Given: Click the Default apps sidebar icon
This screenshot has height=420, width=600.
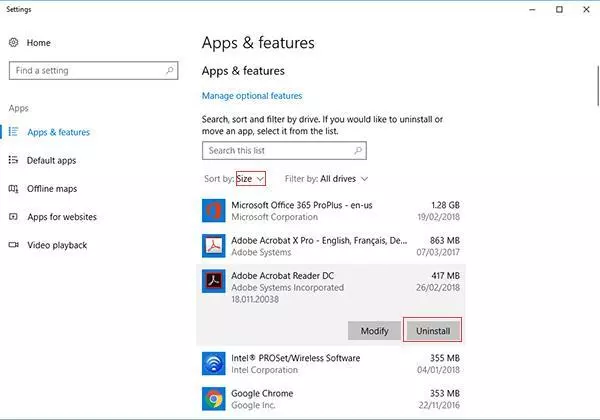Looking at the screenshot, I should coord(13,160).
